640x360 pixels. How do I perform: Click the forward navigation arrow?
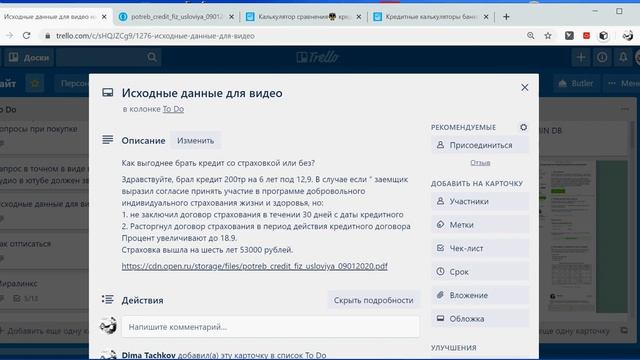tap(9, 36)
